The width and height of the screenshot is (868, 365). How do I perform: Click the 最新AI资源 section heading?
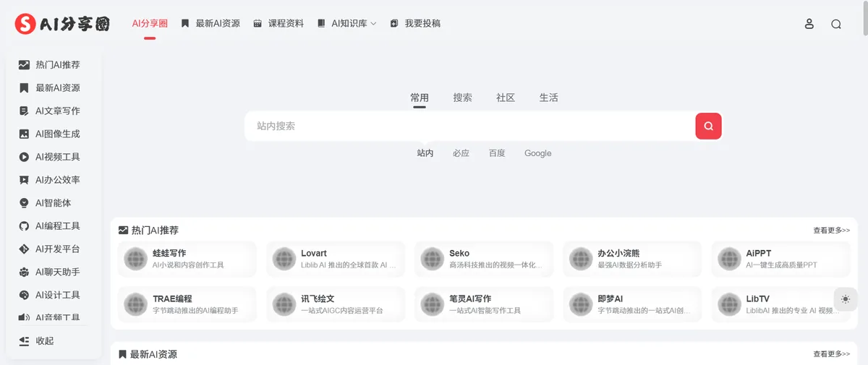click(x=148, y=354)
